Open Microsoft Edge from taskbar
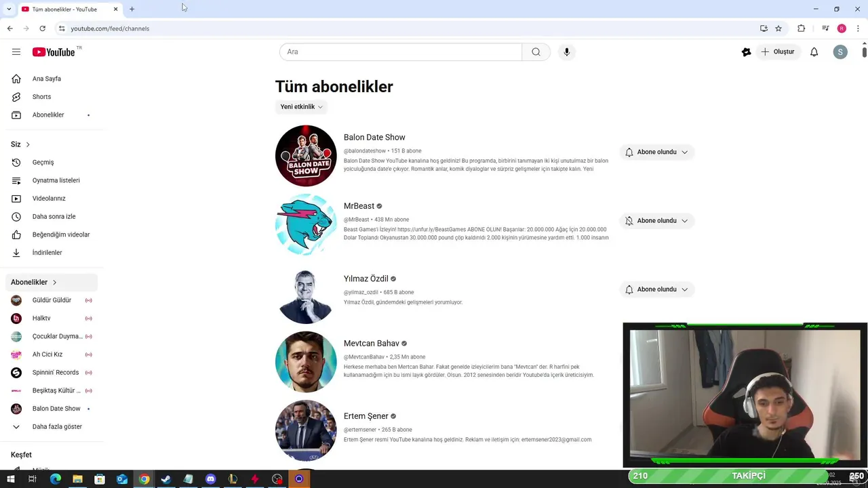 56,479
